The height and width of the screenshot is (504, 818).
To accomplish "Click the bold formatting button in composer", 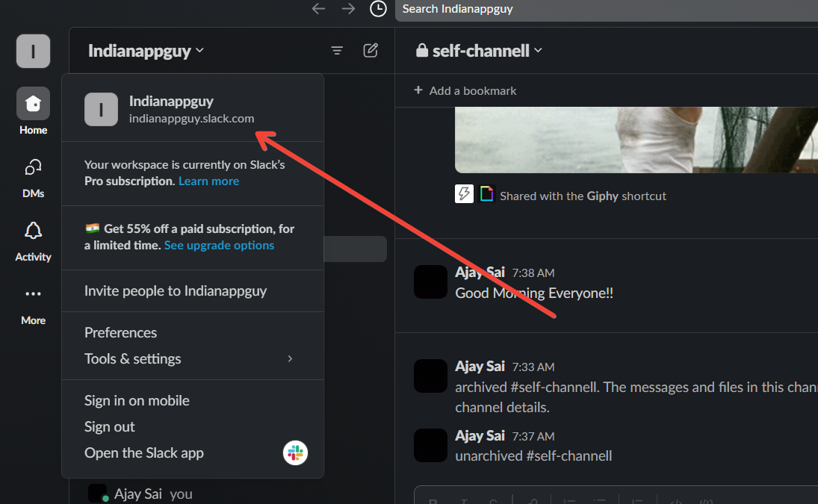I will tap(433, 501).
